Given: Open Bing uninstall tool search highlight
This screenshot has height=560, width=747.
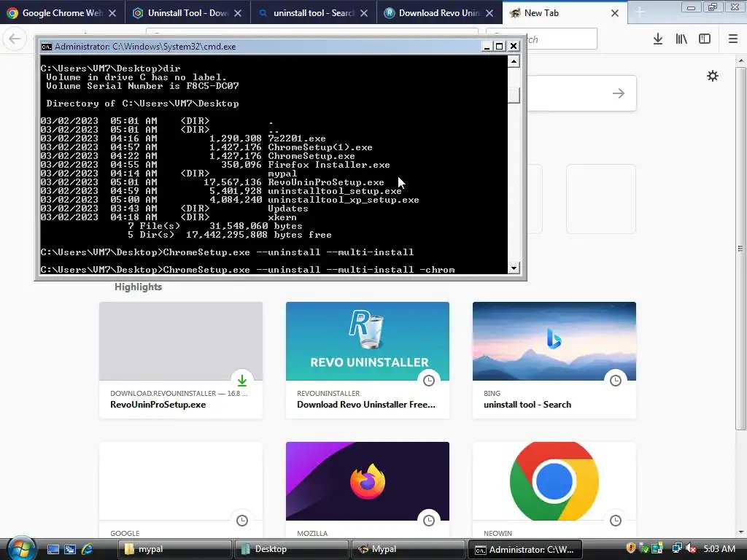Looking at the screenshot, I should pyautogui.click(x=554, y=360).
